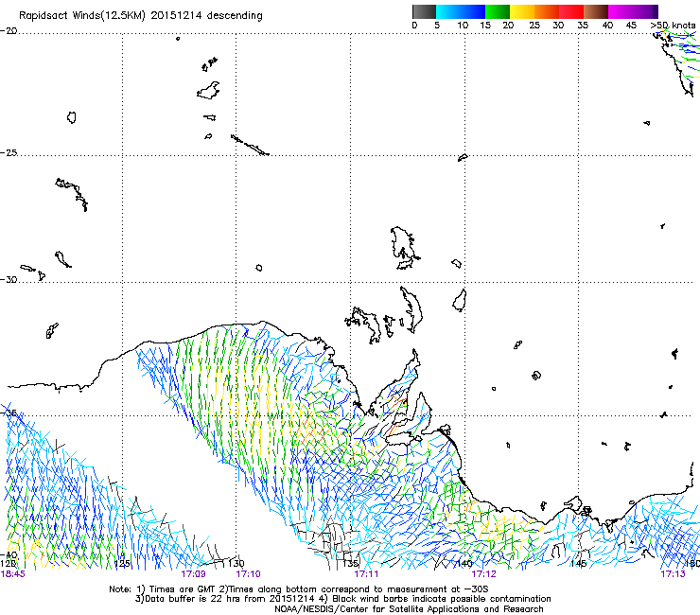Screen dimensions: 700x615
Task: Click the 17:13 time stamp
Action: (x=673, y=574)
